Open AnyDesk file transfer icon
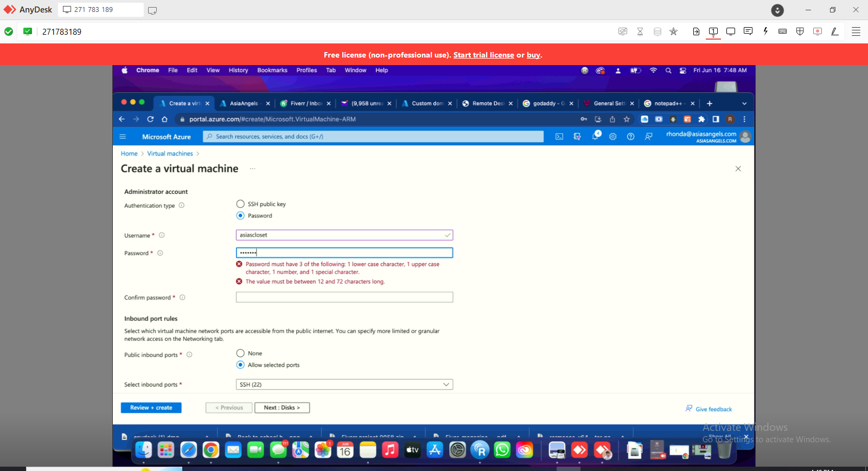 (696, 31)
